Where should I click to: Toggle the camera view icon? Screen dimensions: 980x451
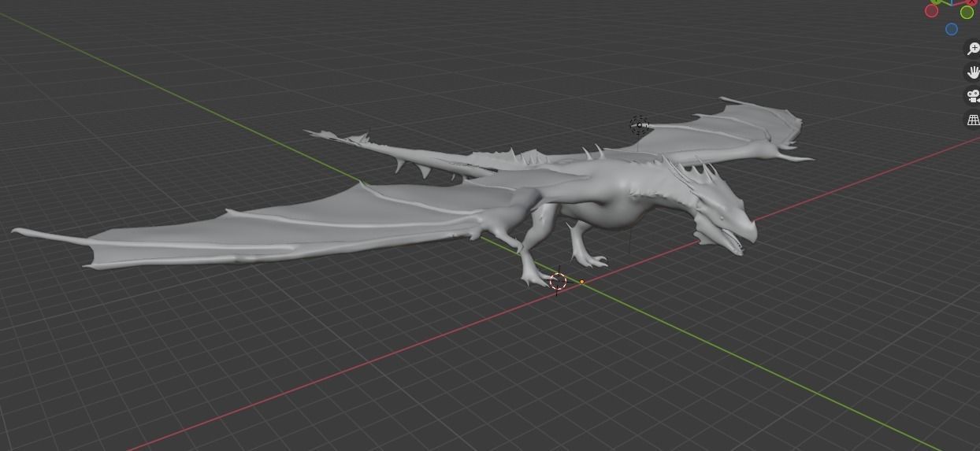973,96
